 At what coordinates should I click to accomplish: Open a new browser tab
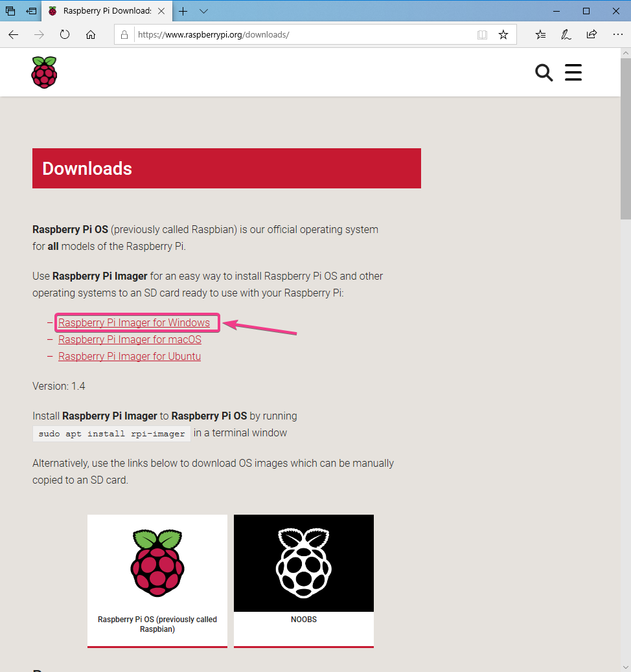click(x=183, y=11)
